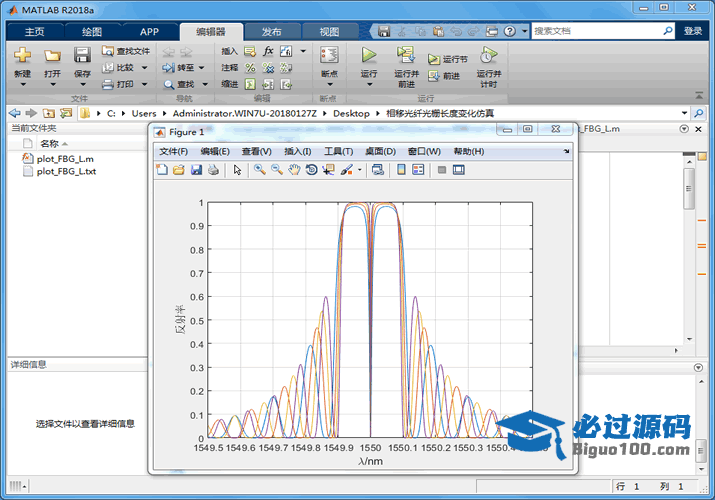Select plot_FBG_L.txt in current folder
Image resolution: width=715 pixels, height=500 pixels.
[x=66, y=171]
